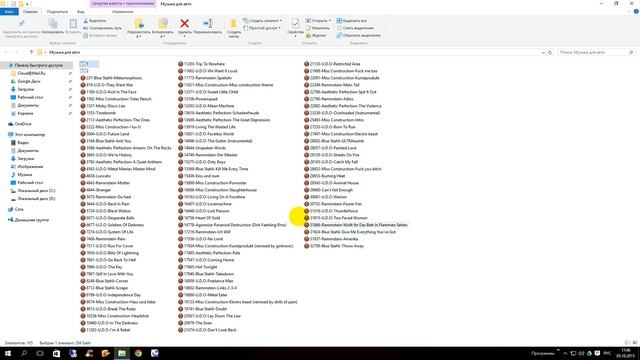Viewport: 640px width, 360px height.
Task: Open the blue help icon top right
Action: tap(636, 11)
